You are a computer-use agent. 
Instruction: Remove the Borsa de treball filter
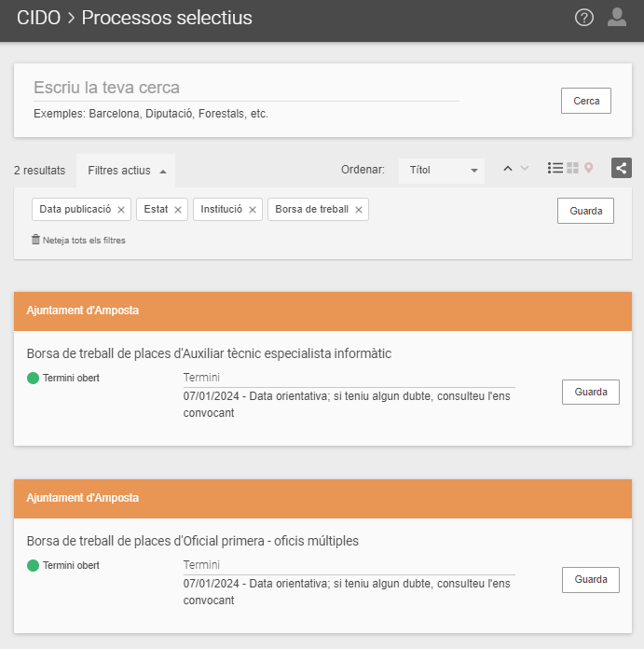pos(359,210)
